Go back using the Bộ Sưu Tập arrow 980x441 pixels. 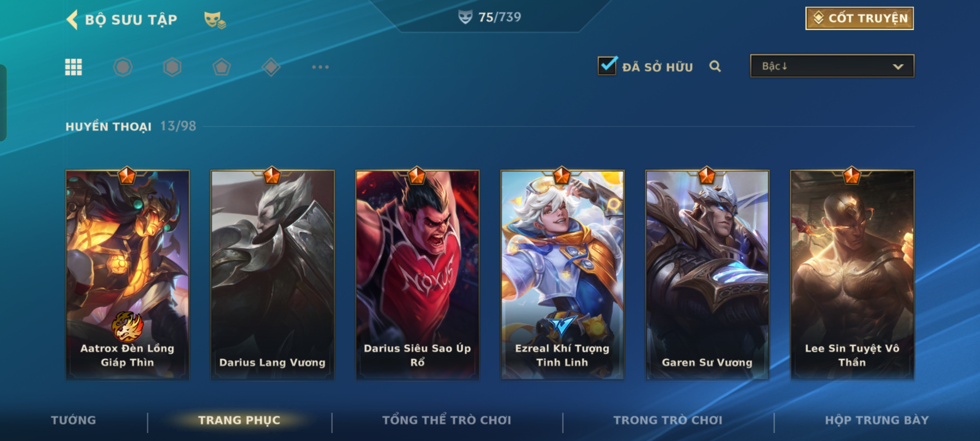click(72, 20)
